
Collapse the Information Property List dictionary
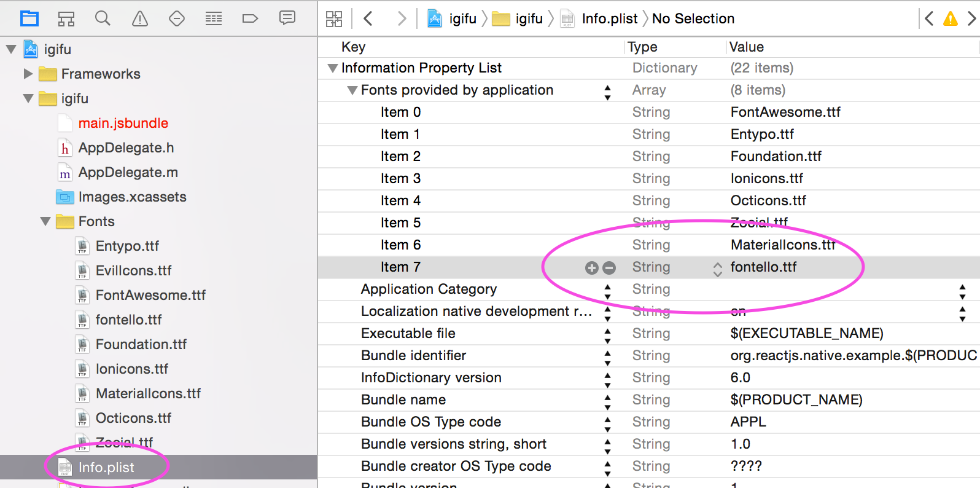tap(333, 68)
